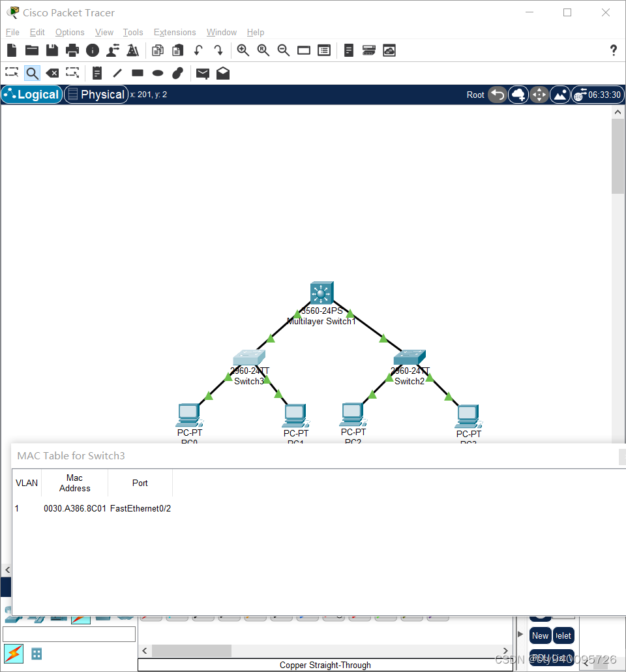The height and width of the screenshot is (672, 626).
Task: Switch to the Logical workspace tab
Action: (x=32, y=95)
